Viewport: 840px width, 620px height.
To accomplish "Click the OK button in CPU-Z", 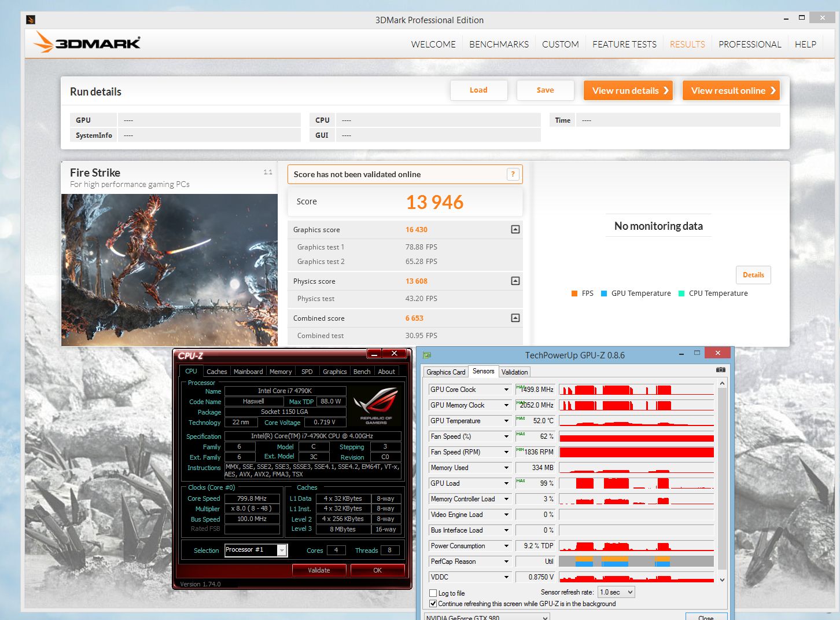I will (377, 570).
